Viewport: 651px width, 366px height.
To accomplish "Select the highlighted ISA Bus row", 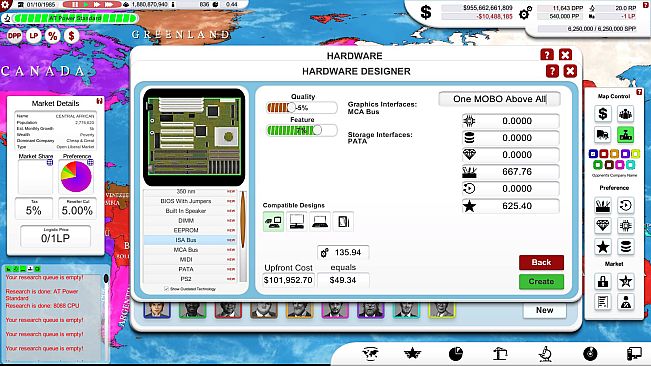I will click(x=190, y=240).
